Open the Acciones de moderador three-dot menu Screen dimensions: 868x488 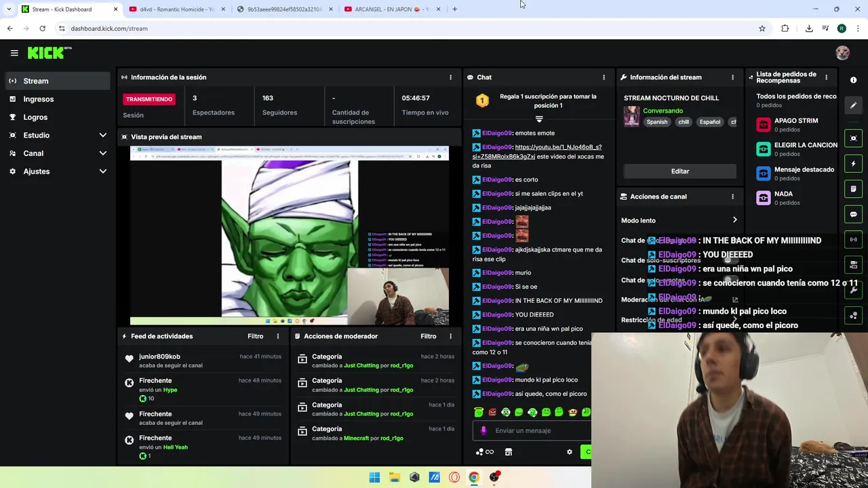[450, 336]
